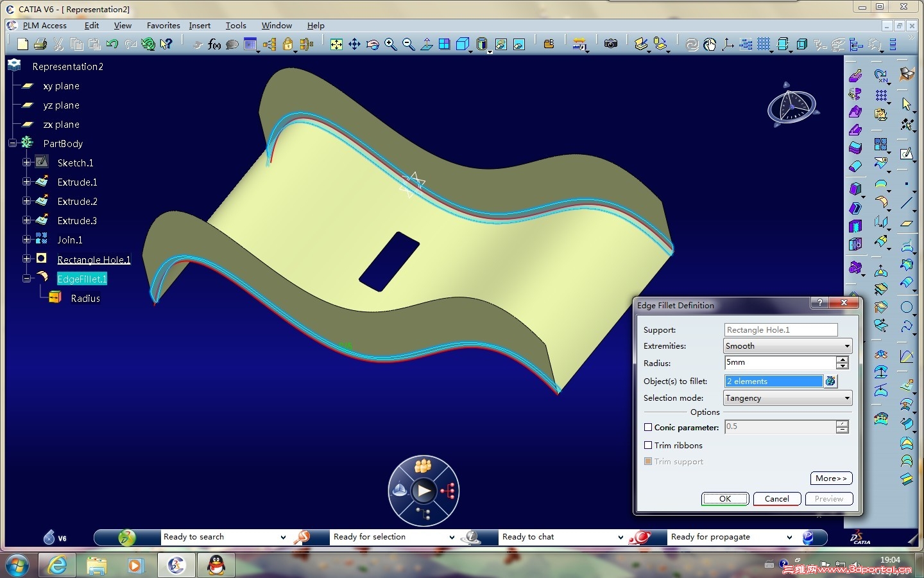Click the Windows Start button
The width and height of the screenshot is (924, 578).
17,565
